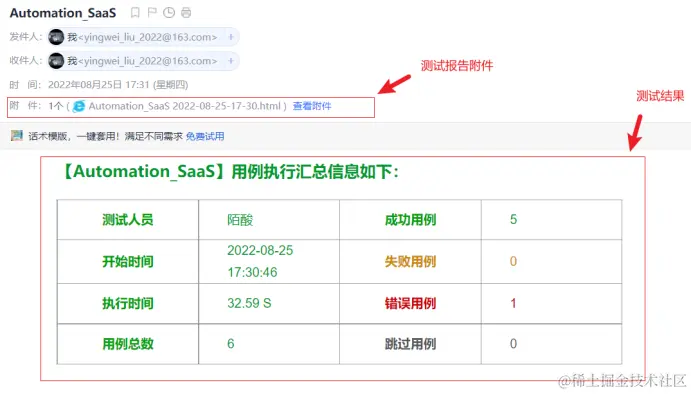Print the email using printer icon
Viewport: 692px width, 394px height.
tap(186, 13)
